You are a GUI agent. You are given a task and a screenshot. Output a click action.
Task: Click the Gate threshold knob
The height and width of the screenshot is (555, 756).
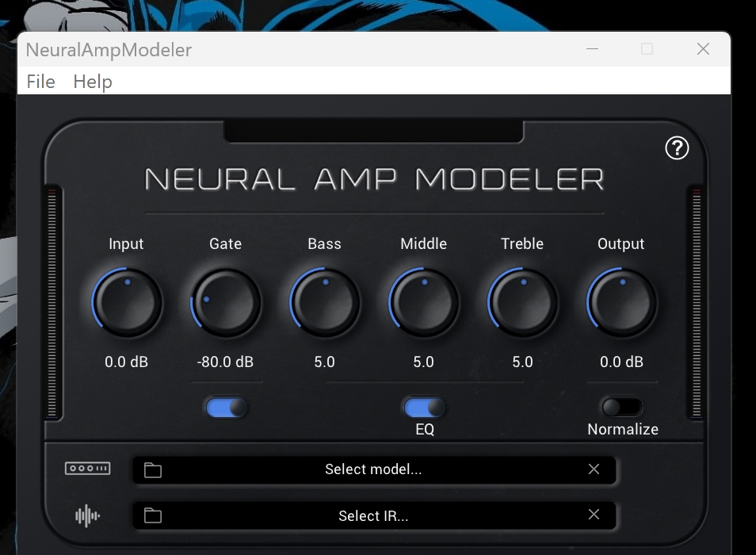pyautogui.click(x=226, y=303)
